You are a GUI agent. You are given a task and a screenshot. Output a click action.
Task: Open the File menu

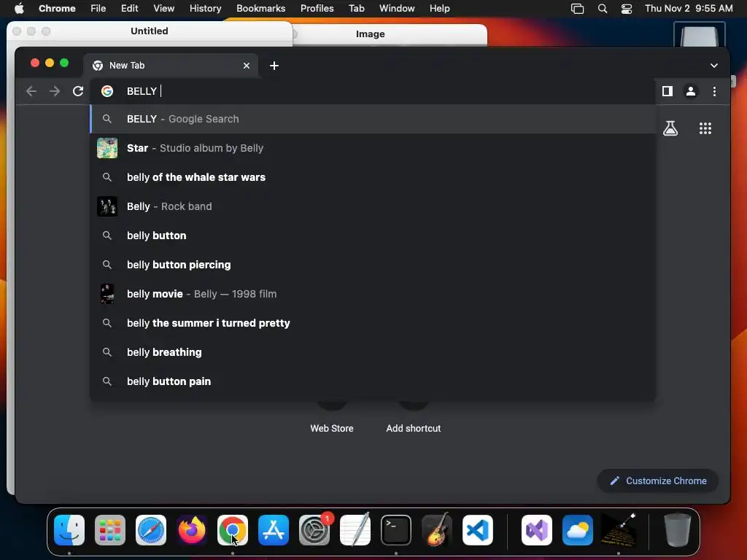(x=98, y=8)
